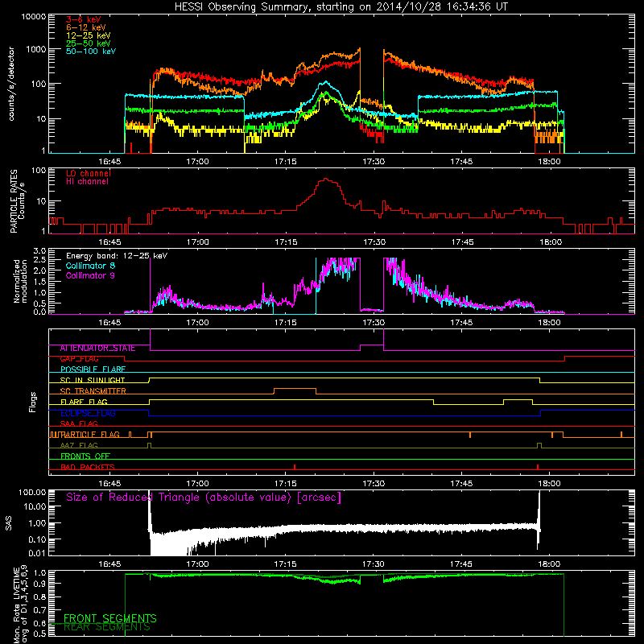644x644 pixels.
Task: Click 18:00 tick under the count rates plot
Action: tap(549, 162)
